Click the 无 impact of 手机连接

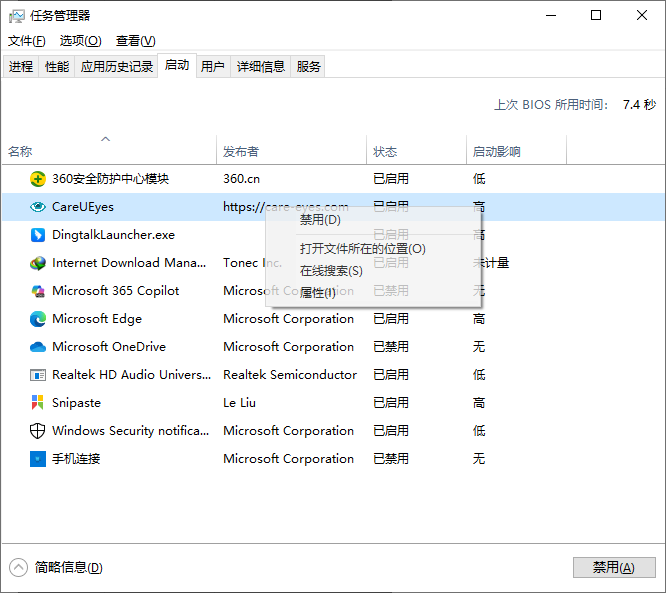[x=479, y=459]
